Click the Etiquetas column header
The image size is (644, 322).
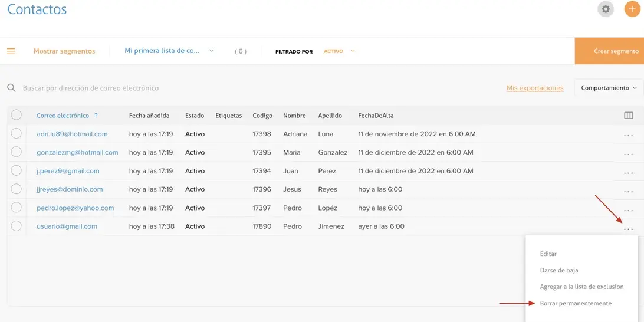coord(229,116)
